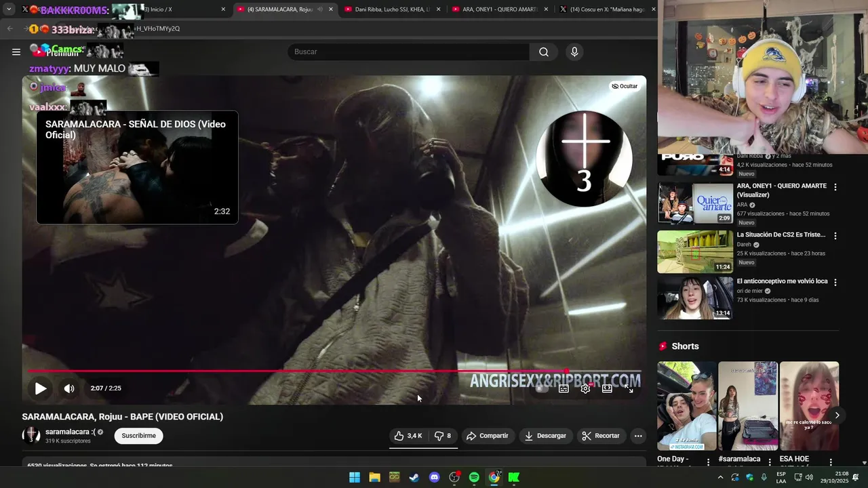Focus the Buscar search field
The width and height of the screenshot is (868, 488).
(x=409, y=52)
